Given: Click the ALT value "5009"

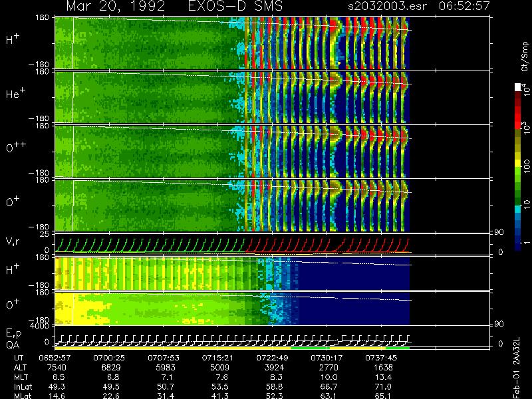Looking at the screenshot, I should tap(220, 368).
